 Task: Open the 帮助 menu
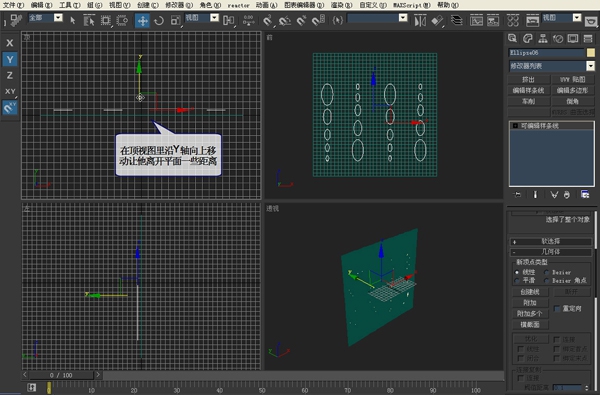(x=448, y=5)
